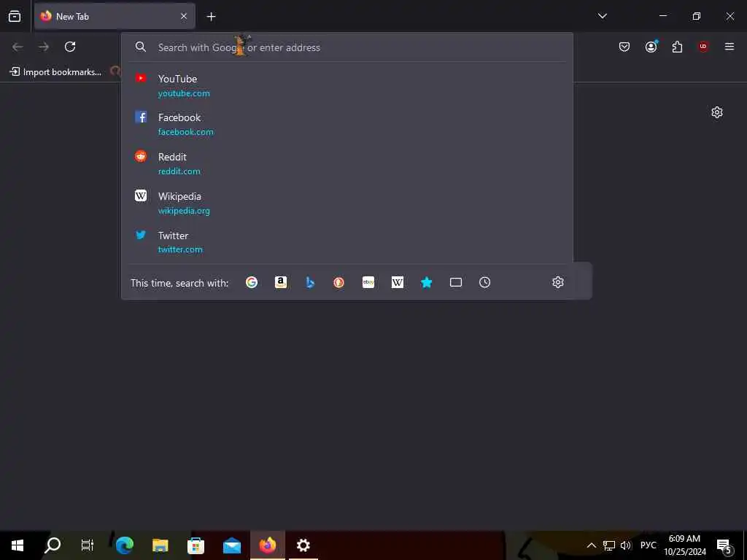Viewport: 747px width, 560px height.
Task: Choose the twitter.com address
Action: (180, 249)
